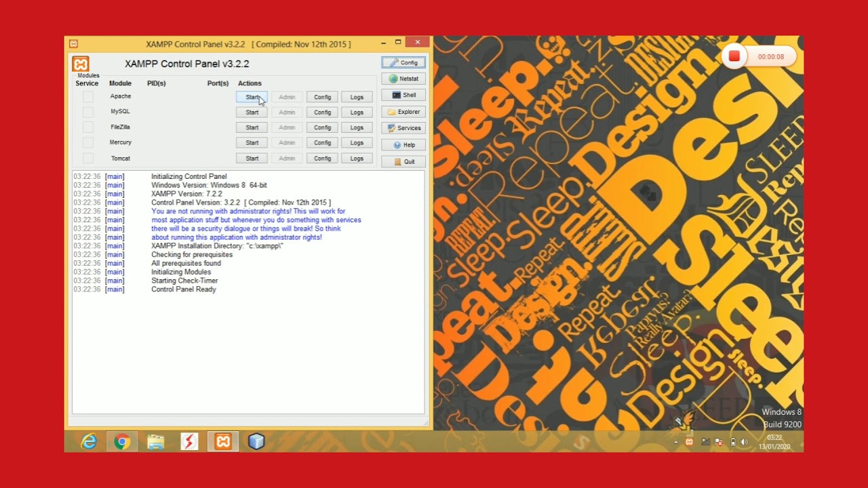Click the PID(s) column header
868x488 pixels.
coord(157,83)
